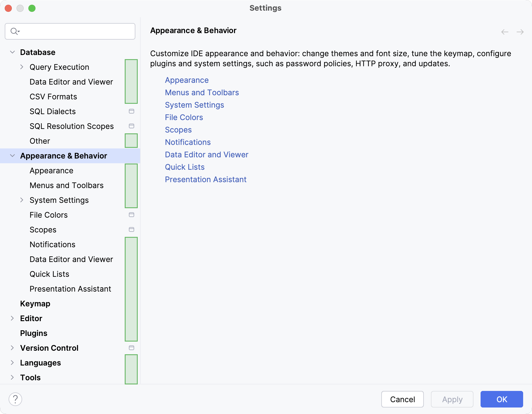Select Keymap in the settings tree

(35, 304)
